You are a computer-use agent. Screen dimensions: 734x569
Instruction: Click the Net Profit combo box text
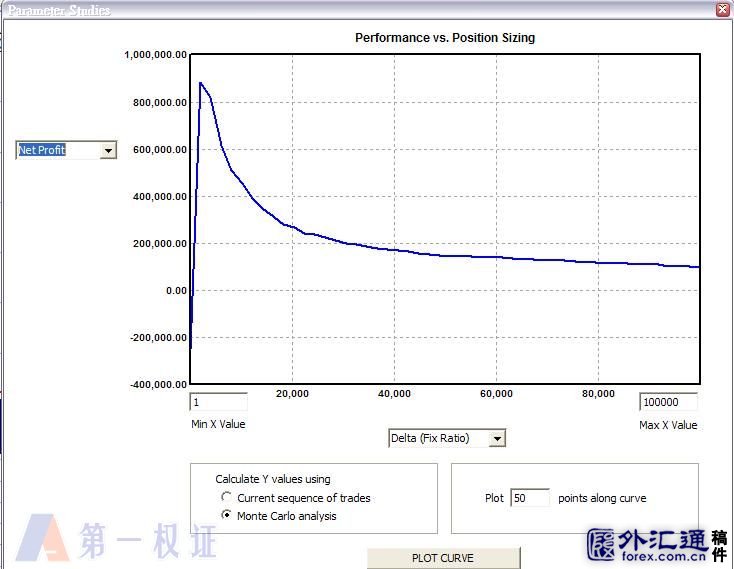(x=42, y=150)
